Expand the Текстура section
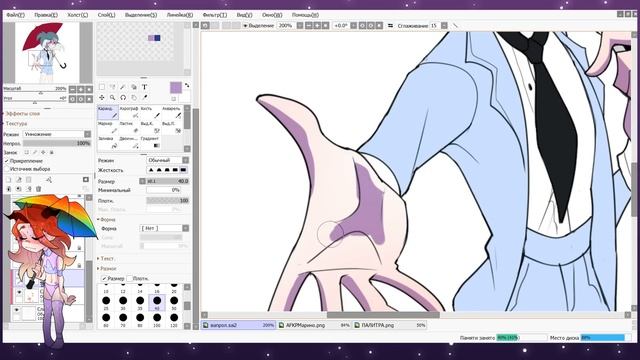This screenshot has width=640, height=360. click(16, 123)
